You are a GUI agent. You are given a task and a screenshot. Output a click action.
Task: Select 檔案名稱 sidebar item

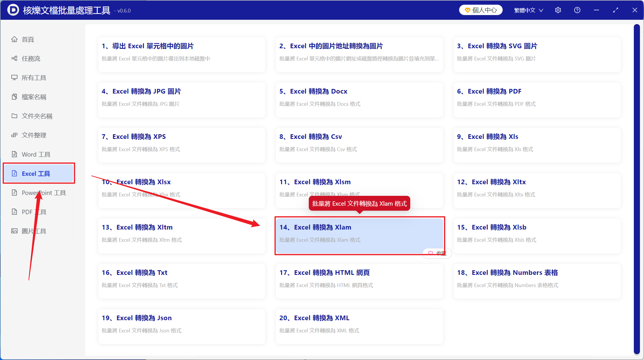pyautogui.click(x=38, y=97)
